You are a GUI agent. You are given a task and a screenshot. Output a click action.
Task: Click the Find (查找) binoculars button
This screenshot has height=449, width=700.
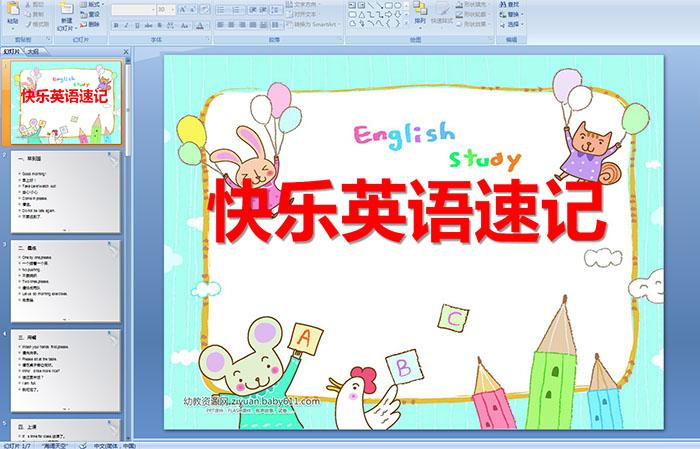click(509, 4)
